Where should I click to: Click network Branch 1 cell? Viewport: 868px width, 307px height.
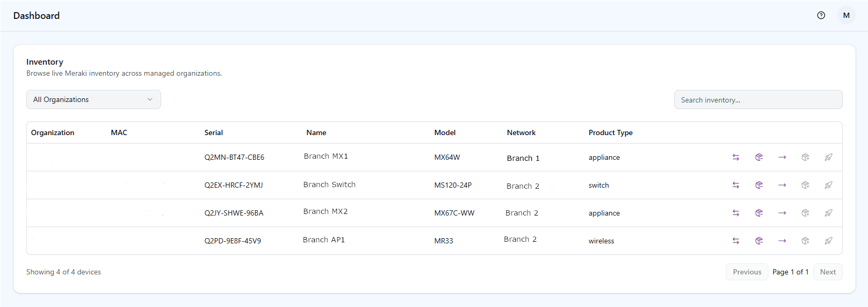523,158
